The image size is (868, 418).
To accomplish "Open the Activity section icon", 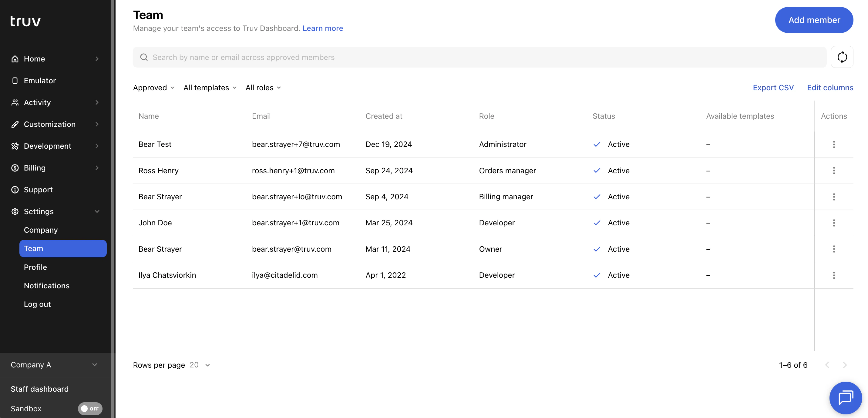I will 15,102.
